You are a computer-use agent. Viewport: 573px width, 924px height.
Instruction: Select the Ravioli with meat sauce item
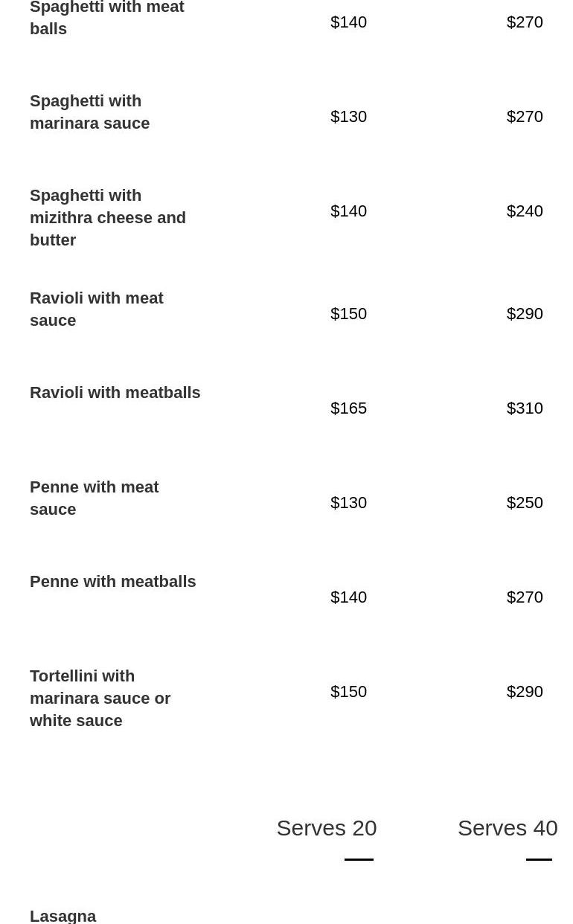click(x=96, y=309)
